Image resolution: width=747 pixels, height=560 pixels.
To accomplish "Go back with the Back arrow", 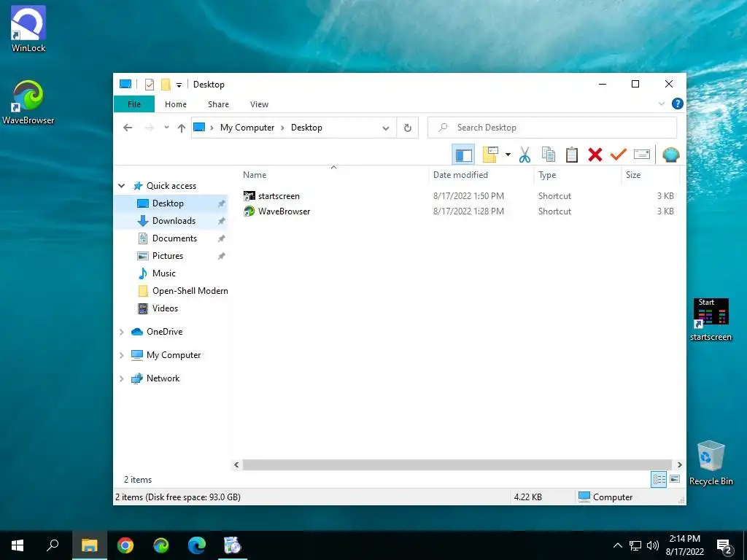I will tap(128, 128).
